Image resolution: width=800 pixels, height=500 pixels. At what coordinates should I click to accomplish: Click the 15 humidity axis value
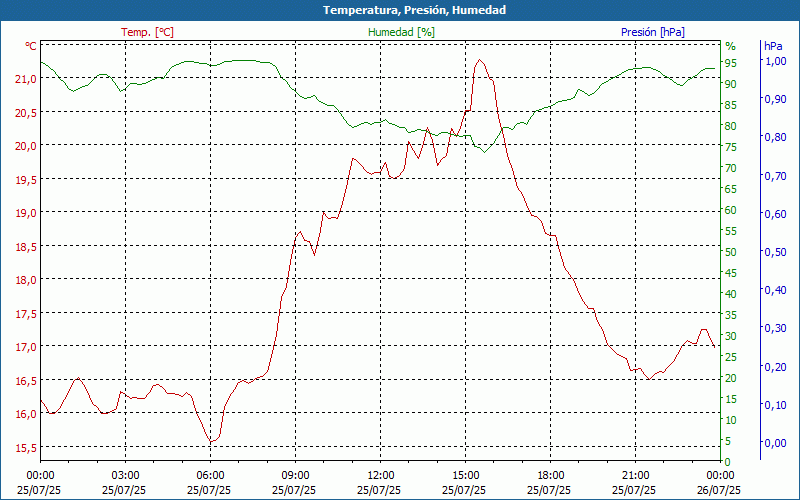click(x=731, y=399)
